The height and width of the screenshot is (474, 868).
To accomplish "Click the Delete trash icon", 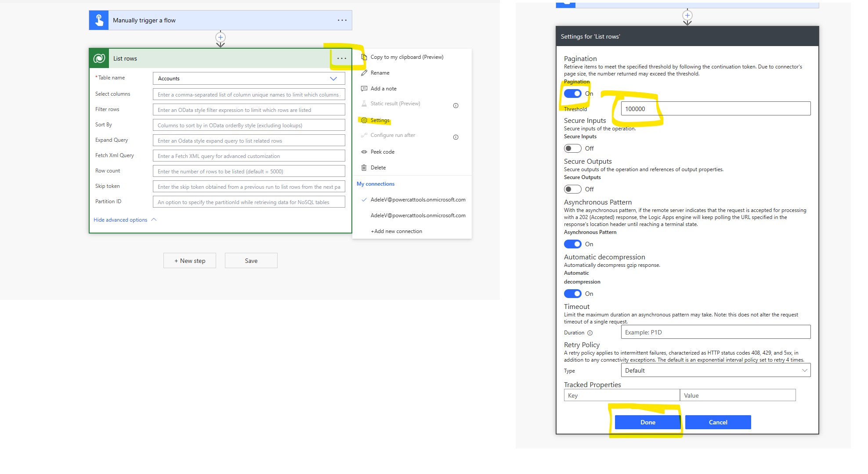I will click(x=364, y=167).
